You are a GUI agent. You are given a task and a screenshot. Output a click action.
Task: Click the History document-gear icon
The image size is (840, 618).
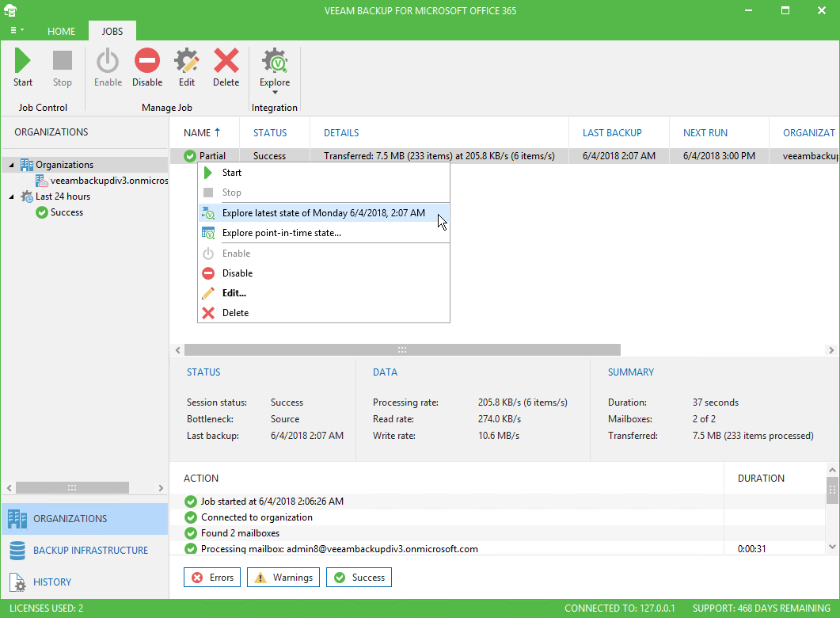click(17, 582)
